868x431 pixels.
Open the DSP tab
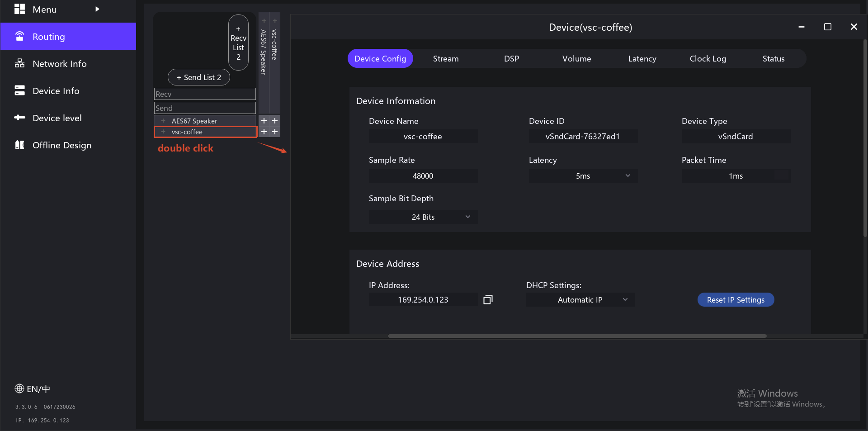[x=511, y=58]
